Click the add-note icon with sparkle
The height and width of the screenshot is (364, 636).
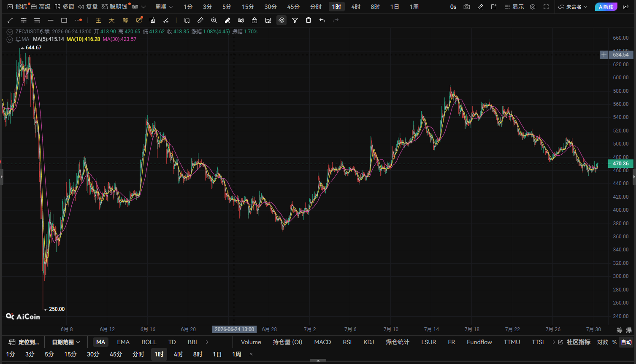[x=494, y=7]
